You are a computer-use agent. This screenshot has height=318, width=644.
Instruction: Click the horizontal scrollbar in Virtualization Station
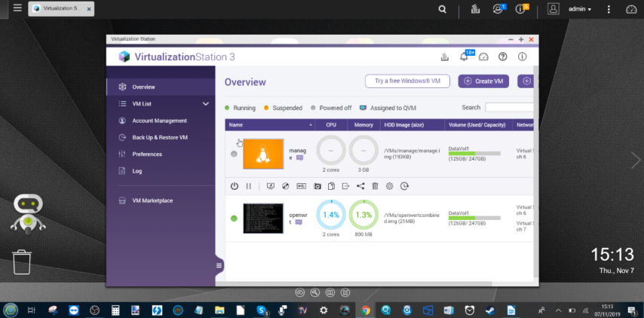pos(353,283)
